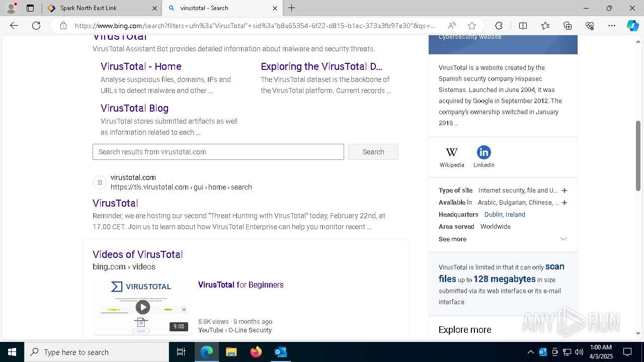Open the Extensions puzzle icon
Image resolution: width=644 pixels, height=362 pixels.
coord(499,26)
